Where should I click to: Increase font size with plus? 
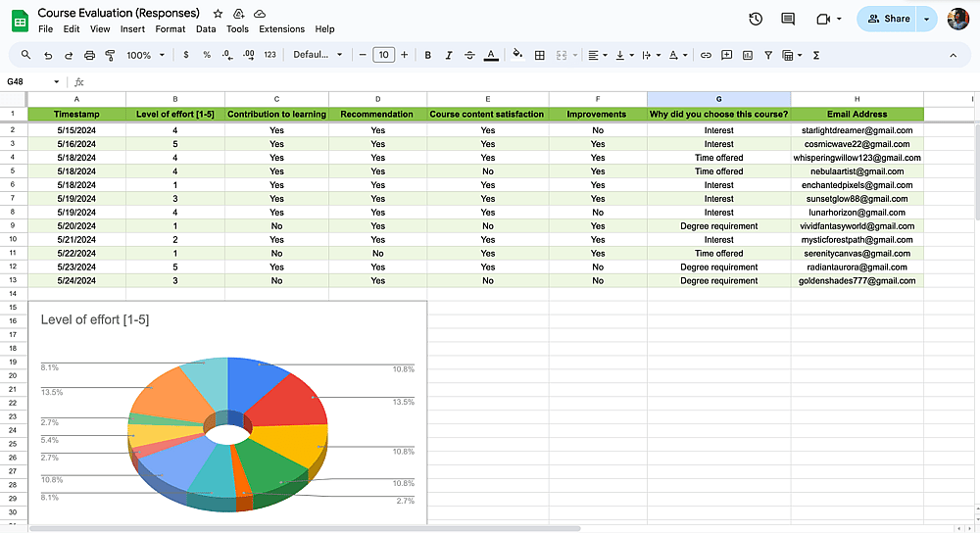pyautogui.click(x=405, y=55)
